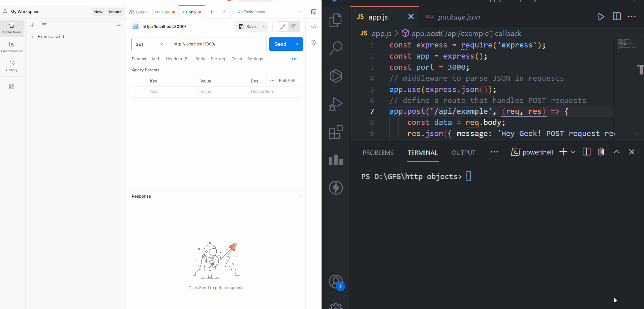
Task: Open the request Settings tab
Action: (255, 59)
